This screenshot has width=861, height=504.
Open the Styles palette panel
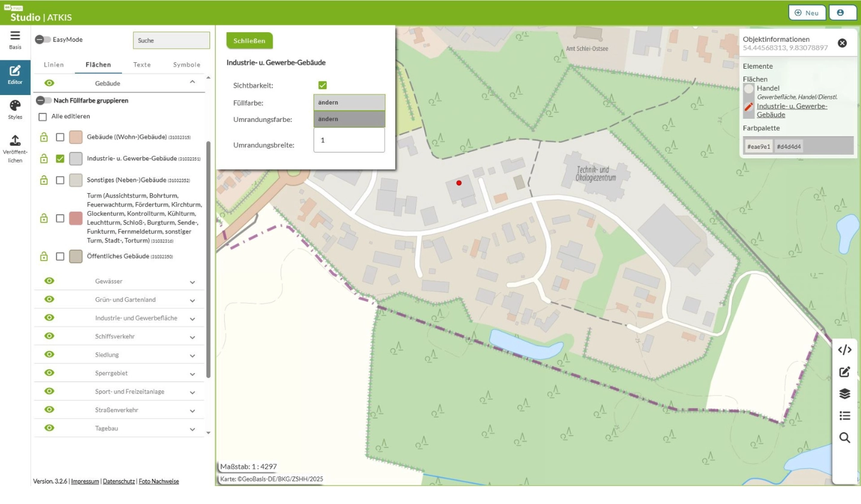click(15, 106)
